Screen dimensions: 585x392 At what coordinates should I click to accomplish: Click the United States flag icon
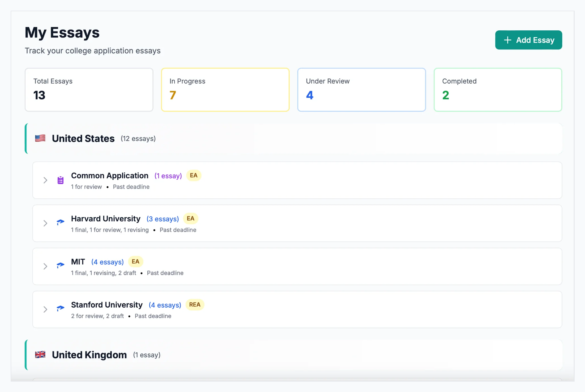pyautogui.click(x=40, y=138)
